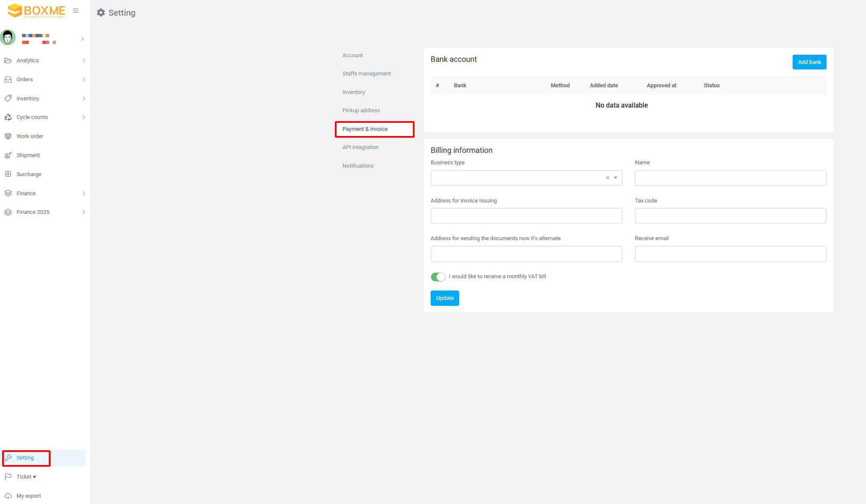Expand the Finance 2025 submenu chevron

(84, 212)
